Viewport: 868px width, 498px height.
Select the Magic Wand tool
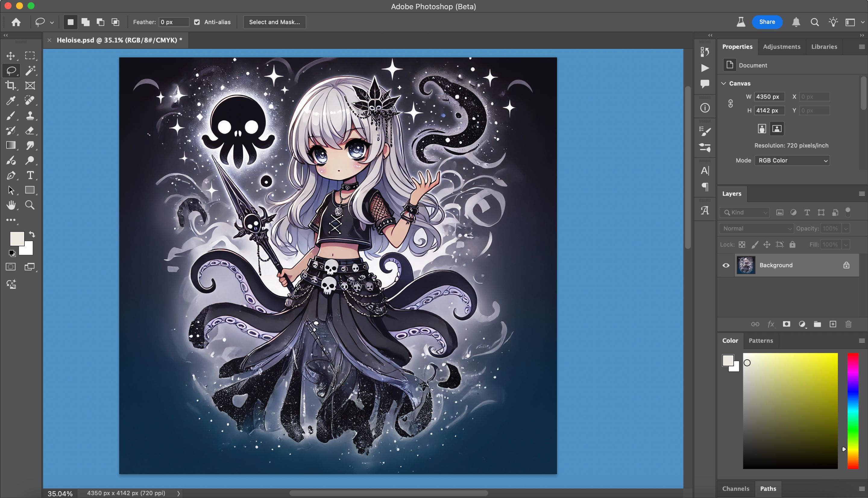pyautogui.click(x=30, y=71)
